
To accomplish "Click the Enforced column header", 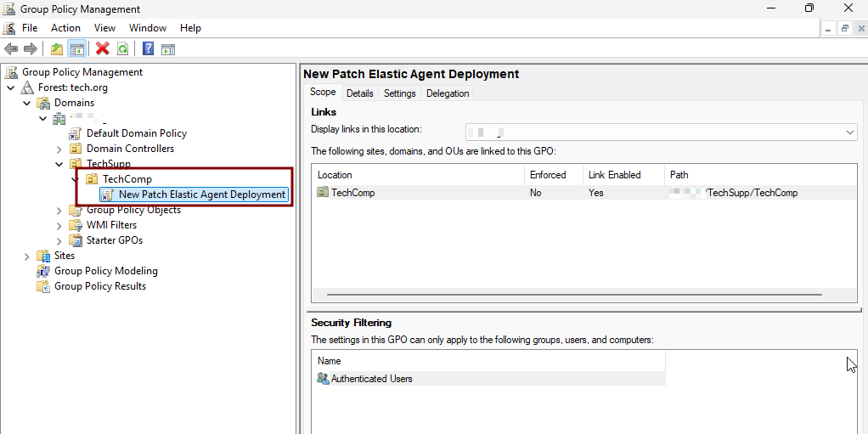I will (548, 175).
